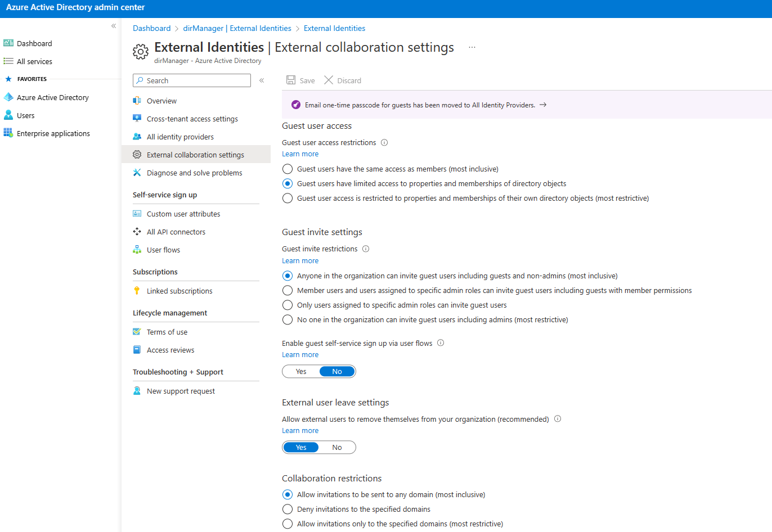Select radio option giving guests same access as members

point(288,169)
